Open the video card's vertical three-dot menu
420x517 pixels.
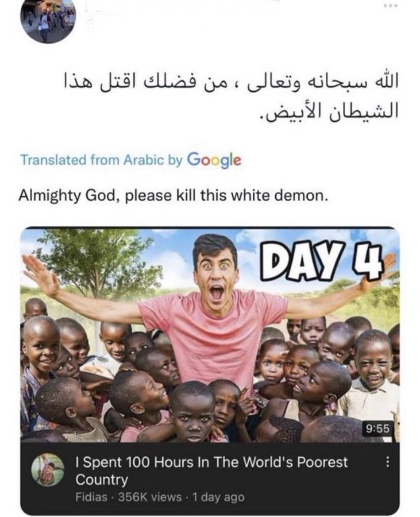point(388,462)
